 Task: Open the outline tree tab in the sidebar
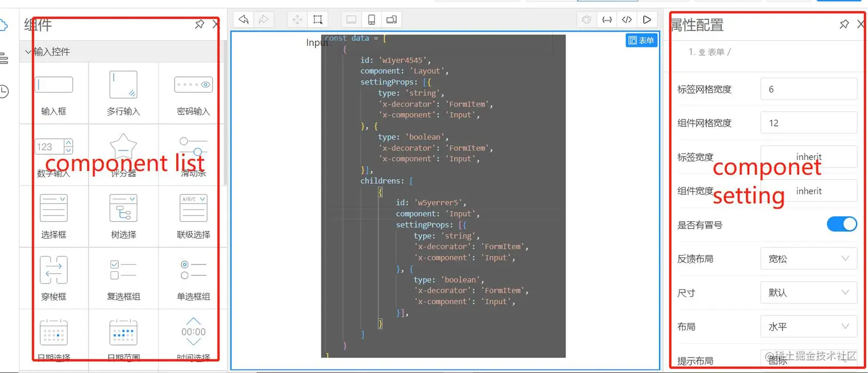click(x=3, y=57)
